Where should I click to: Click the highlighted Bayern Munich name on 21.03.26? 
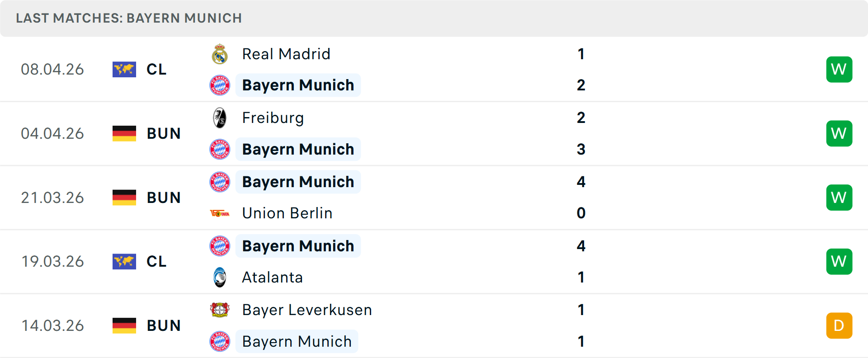point(298,182)
